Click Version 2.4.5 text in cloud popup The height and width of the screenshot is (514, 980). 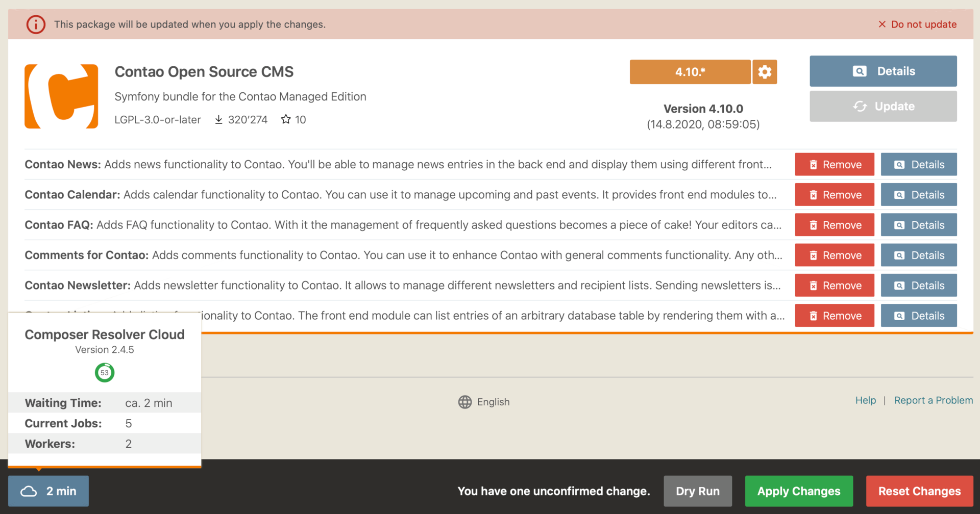coord(105,350)
